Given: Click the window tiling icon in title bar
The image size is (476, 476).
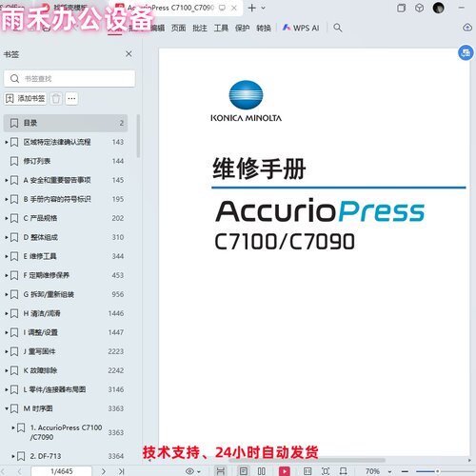Looking at the screenshot, I should pos(402,8).
